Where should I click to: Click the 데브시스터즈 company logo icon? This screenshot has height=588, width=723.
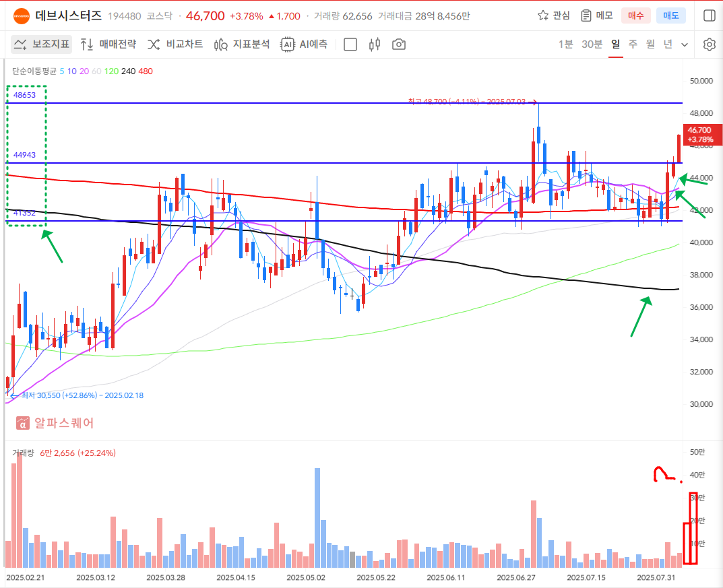[x=21, y=16]
